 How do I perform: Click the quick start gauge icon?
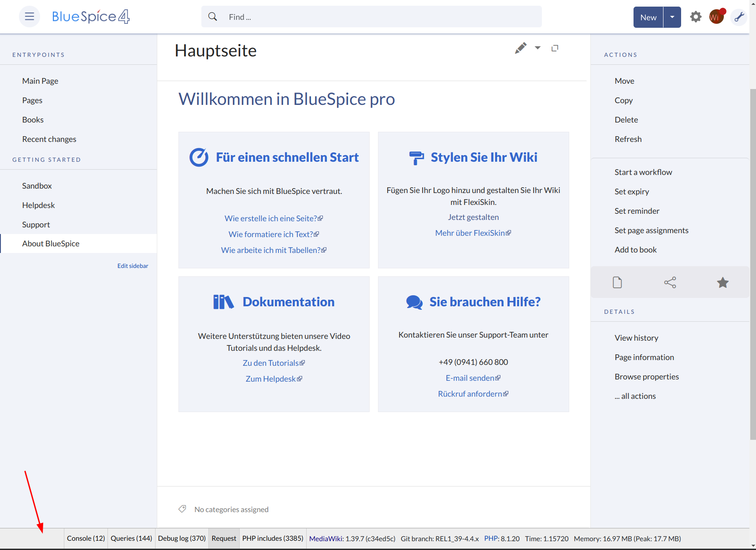[199, 157]
